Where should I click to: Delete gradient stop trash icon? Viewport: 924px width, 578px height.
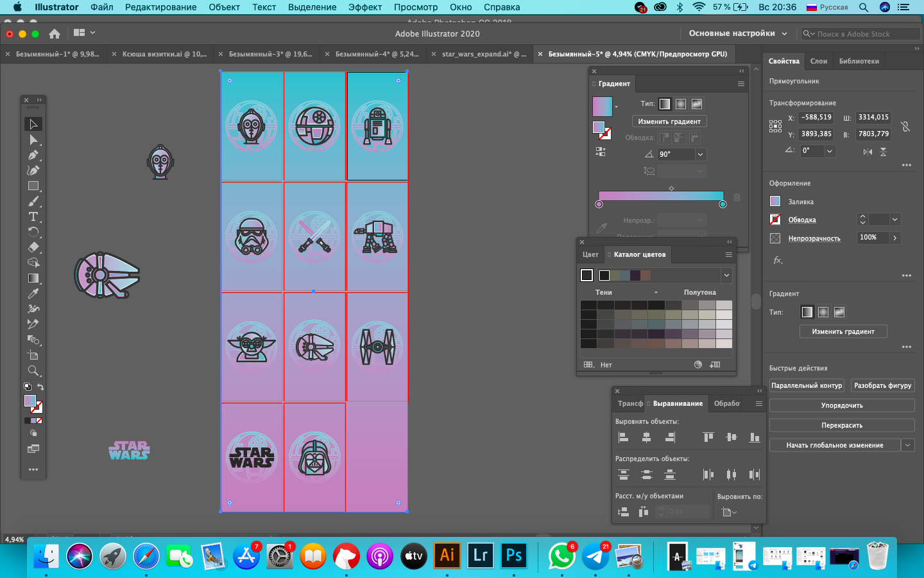[x=737, y=197]
